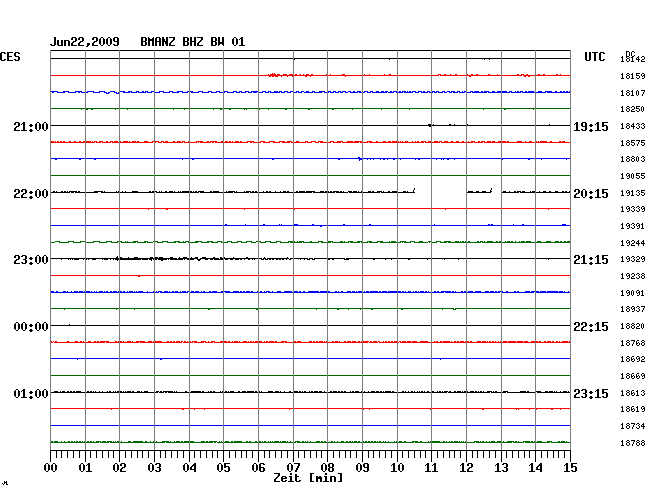Click minute tick label 06 on the x-axis
650x494 pixels.
(x=258, y=468)
